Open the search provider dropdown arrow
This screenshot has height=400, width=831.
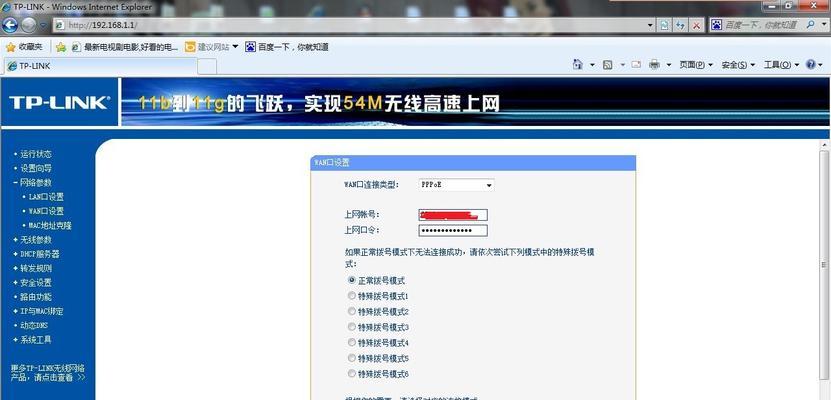point(822,25)
